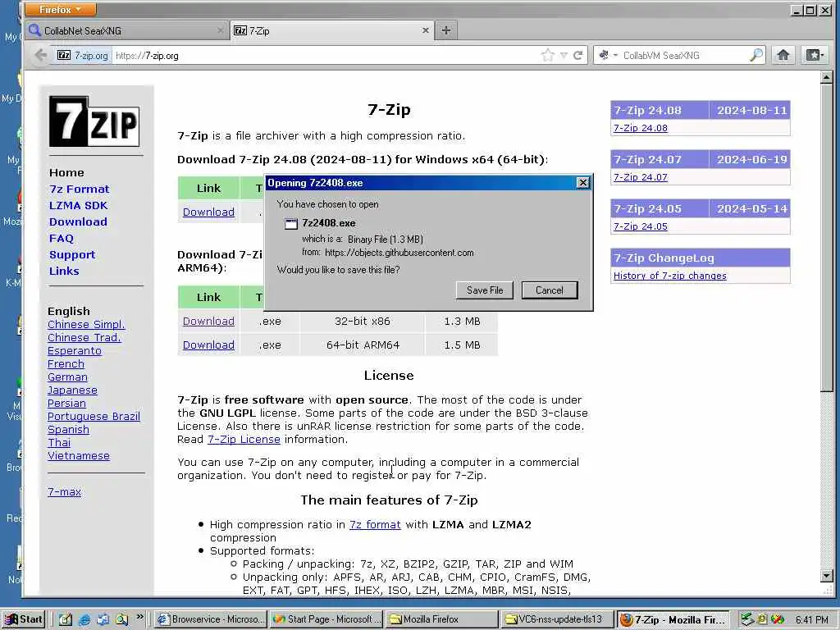Switch language to Chinese Trad.
Screen dimensions: 840x630
pyautogui.click(x=84, y=337)
